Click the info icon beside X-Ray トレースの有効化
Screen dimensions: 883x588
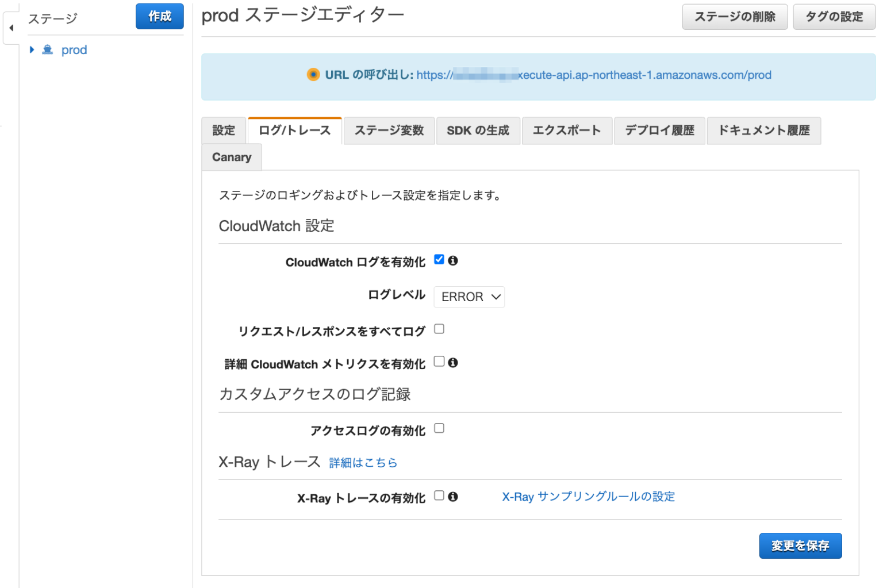coord(453,497)
